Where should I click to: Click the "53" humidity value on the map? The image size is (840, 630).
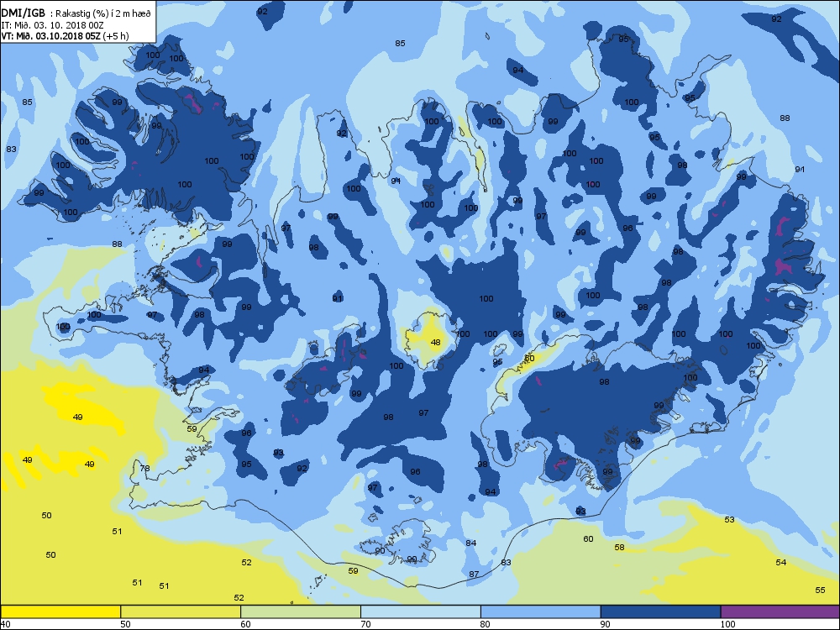click(x=730, y=520)
